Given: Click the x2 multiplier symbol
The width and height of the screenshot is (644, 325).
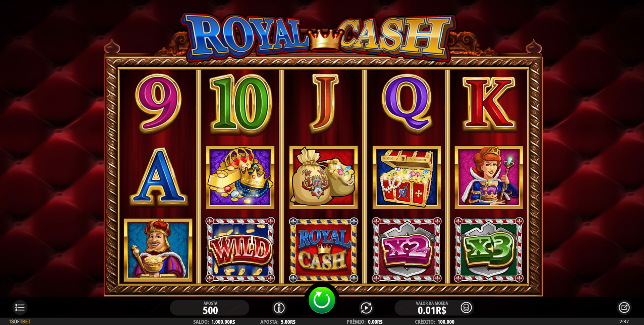Looking at the screenshot, I should (407, 250).
